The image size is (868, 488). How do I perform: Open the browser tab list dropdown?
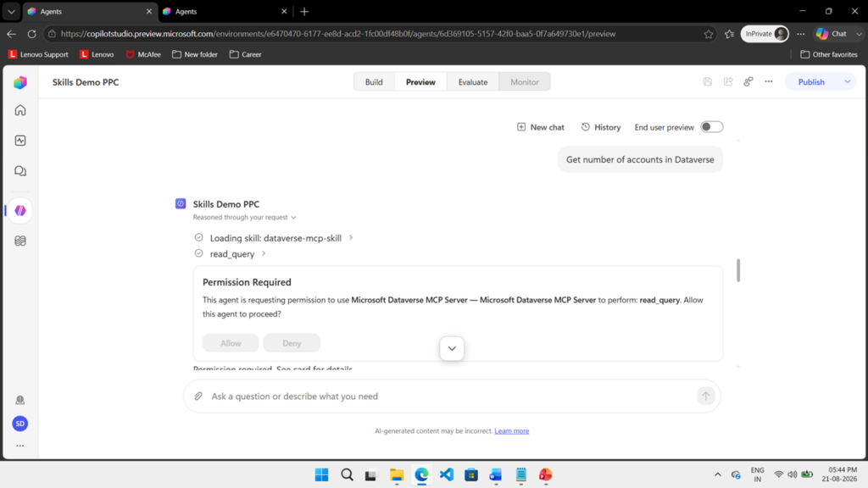click(x=11, y=11)
